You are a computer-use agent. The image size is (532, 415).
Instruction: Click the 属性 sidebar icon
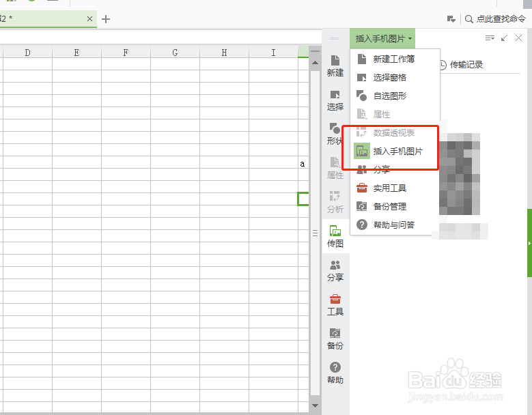(x=335, y=168)
